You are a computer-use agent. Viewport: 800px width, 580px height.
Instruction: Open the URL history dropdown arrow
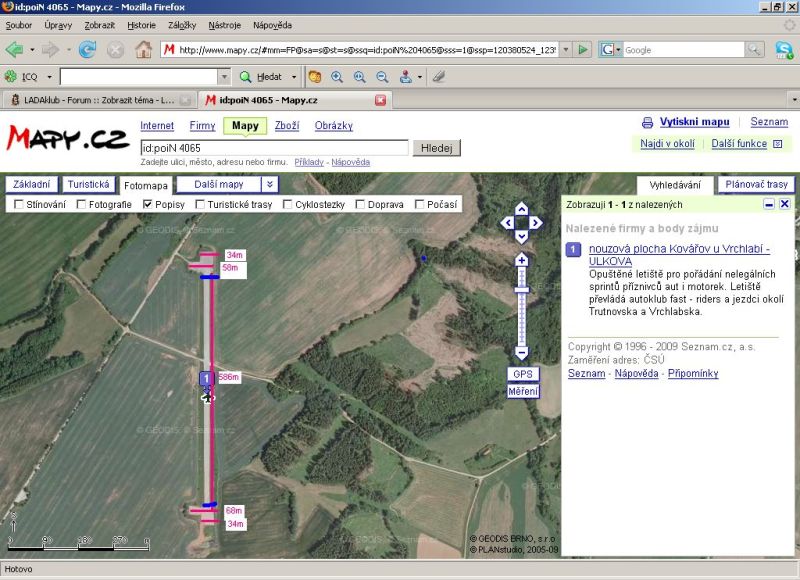click(565, 49)
